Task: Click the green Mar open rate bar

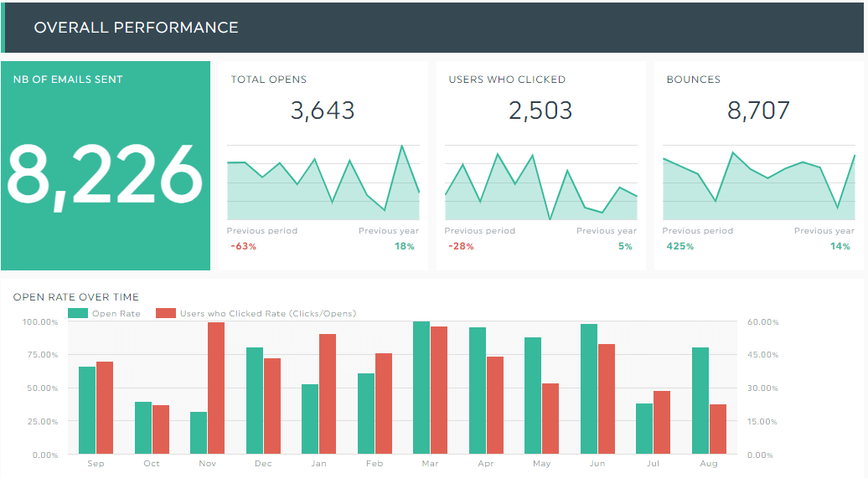Action: coord(421,388)
